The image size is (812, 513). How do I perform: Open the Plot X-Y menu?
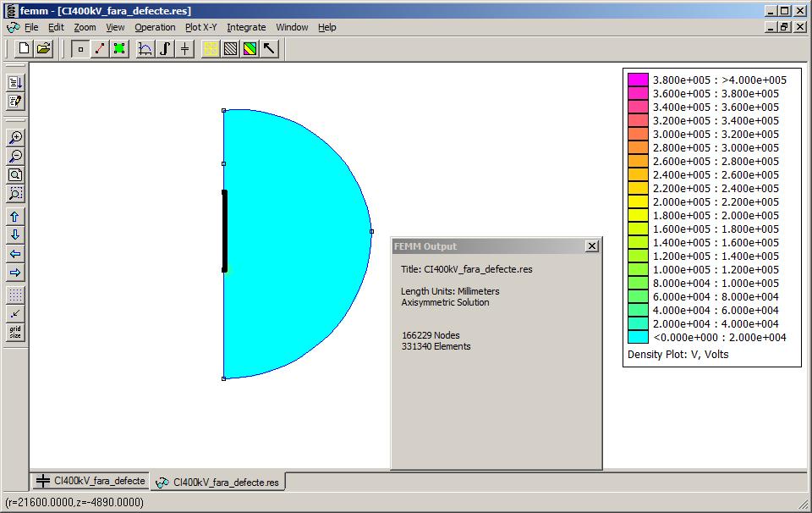point(201,27)
